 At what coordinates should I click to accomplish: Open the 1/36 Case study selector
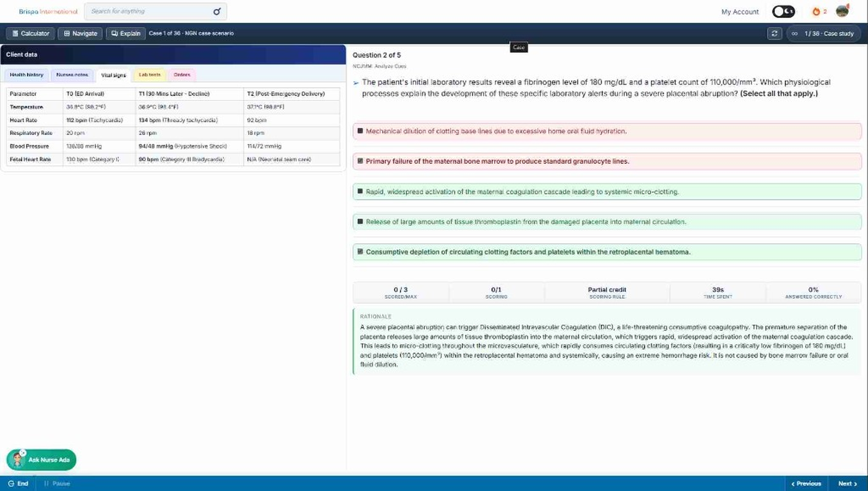pyautogui.click(x=823, y=33)
